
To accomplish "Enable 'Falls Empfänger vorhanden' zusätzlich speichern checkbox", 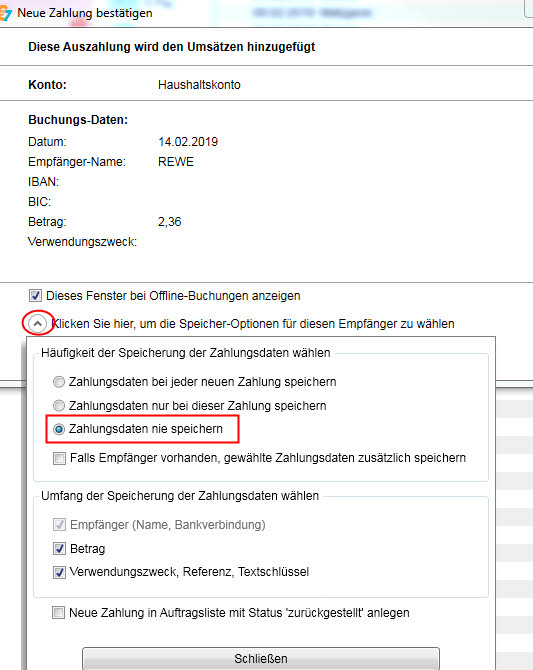I will coord(59,458).
